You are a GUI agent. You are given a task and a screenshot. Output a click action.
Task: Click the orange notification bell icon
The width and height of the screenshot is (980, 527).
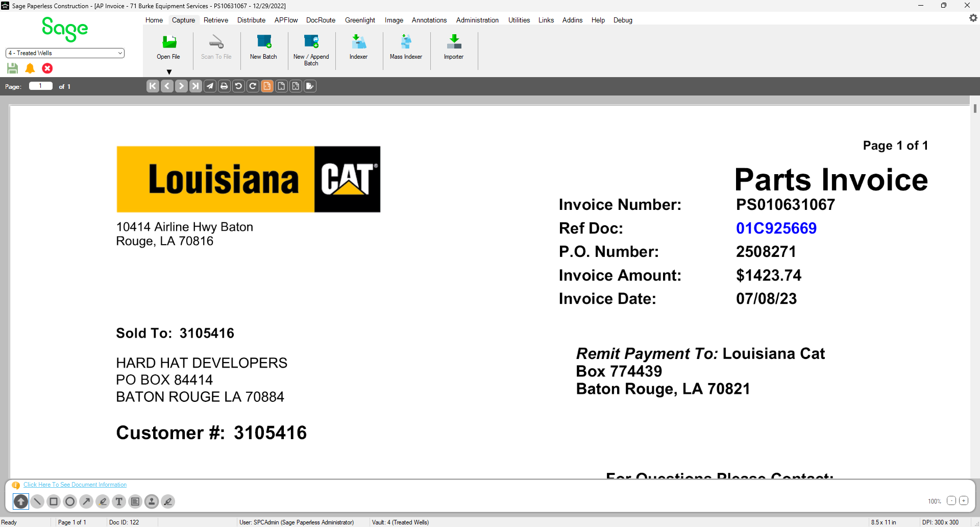30,68
